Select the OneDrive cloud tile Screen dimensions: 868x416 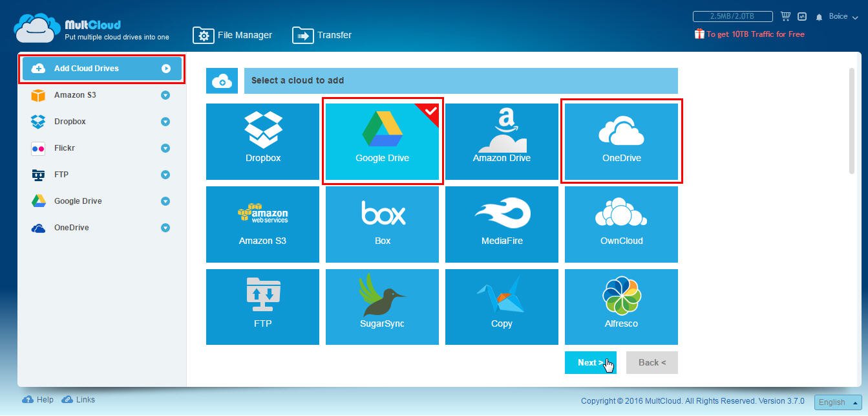tap(621, 142)
